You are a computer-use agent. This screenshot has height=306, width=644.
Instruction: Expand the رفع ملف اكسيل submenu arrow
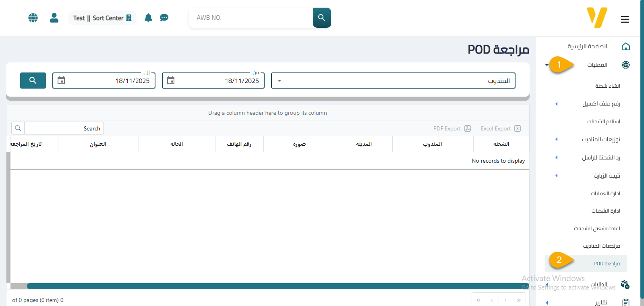pyautogui.click(x=557, y=104)
